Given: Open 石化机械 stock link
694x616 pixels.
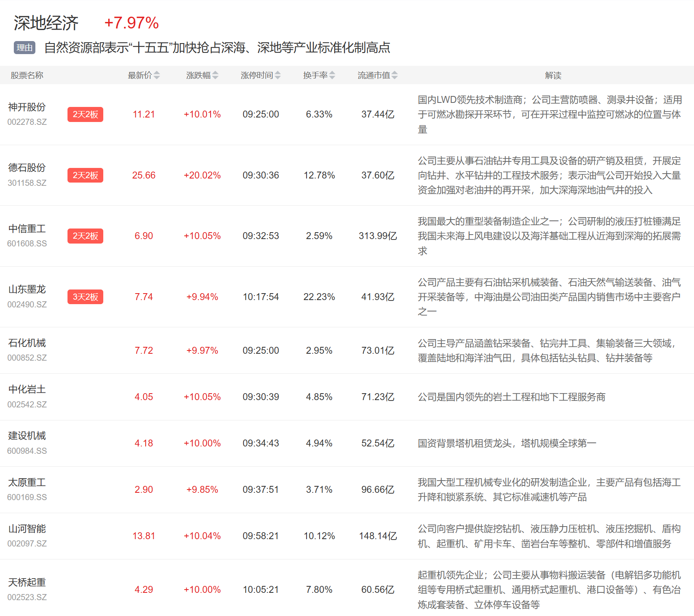Looking at the screenshot, I should coord(27,343).
